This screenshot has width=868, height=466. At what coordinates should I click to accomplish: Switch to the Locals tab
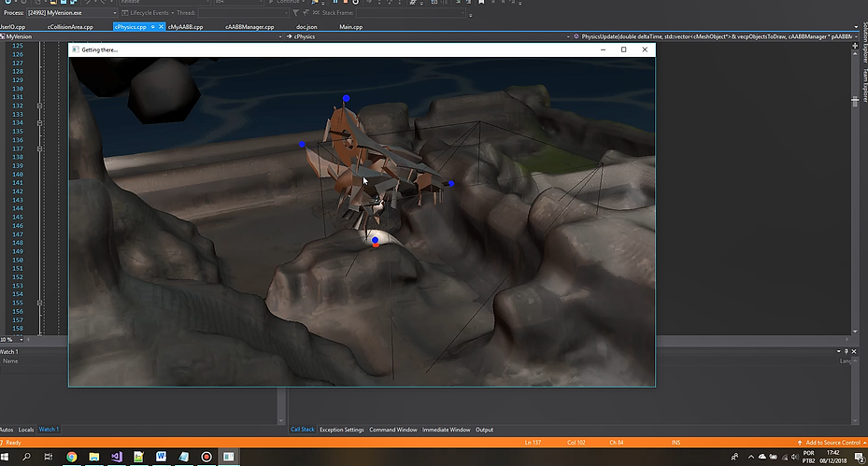pyautogui.click(x=26, y=430)
